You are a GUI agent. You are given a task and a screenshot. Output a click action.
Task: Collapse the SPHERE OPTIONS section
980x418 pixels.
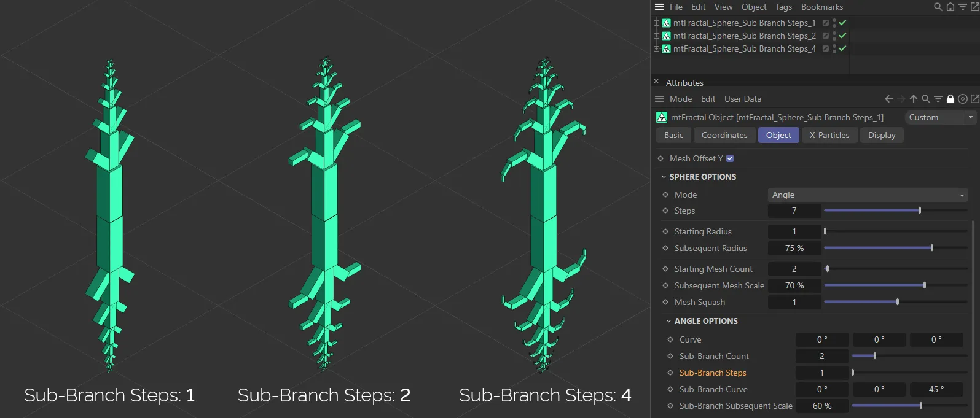664,177
